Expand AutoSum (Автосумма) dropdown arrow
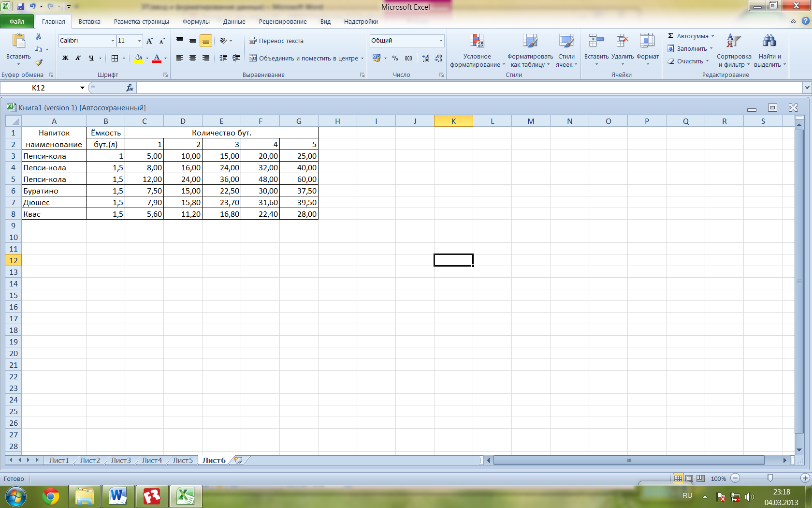This screenshot has height=508, width=812. click(x=712, y=36)
